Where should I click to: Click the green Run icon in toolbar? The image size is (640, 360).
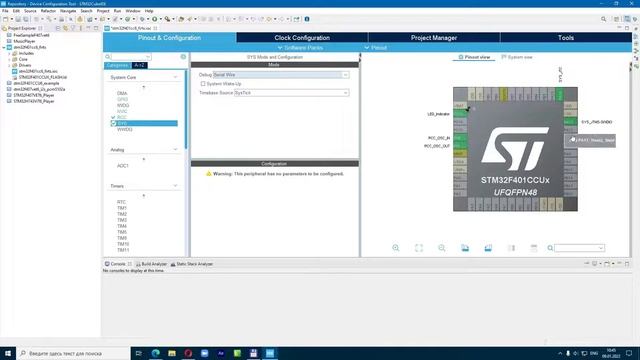(x=155, y=19)
